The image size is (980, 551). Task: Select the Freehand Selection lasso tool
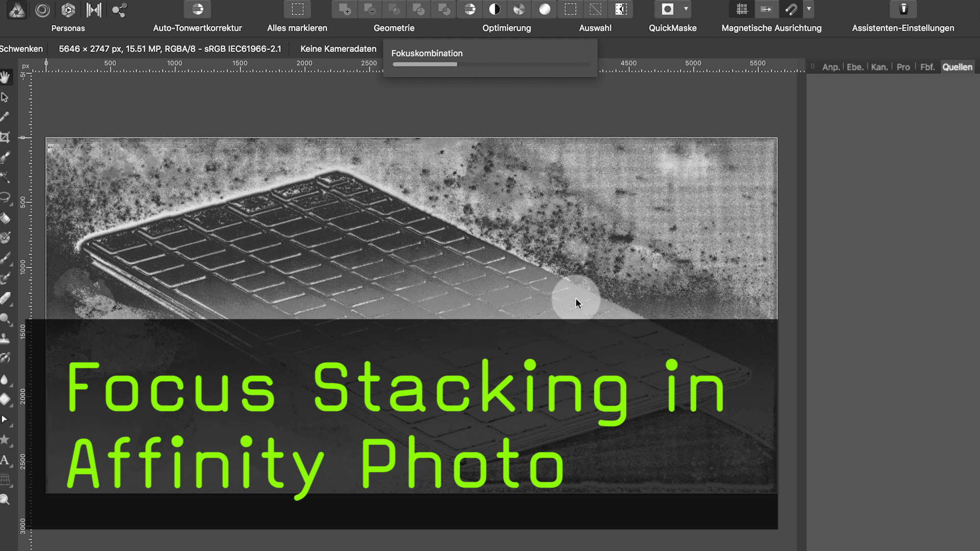point(5,198)
